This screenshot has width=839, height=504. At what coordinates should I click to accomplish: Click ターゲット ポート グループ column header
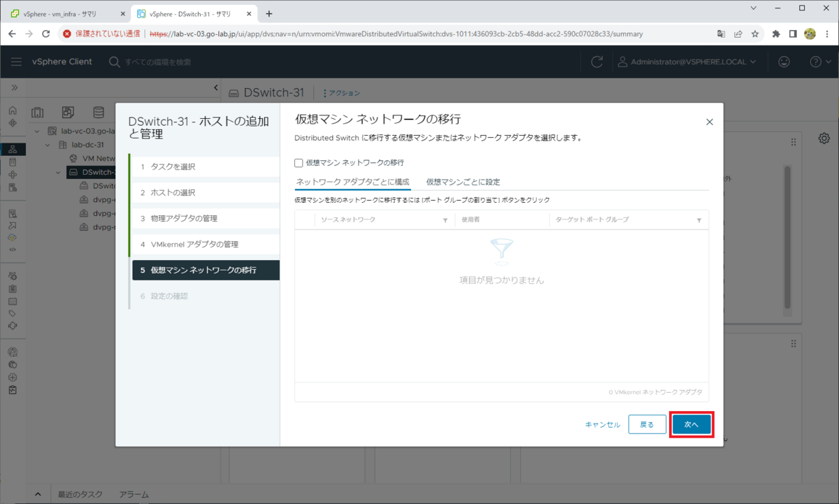591,219
